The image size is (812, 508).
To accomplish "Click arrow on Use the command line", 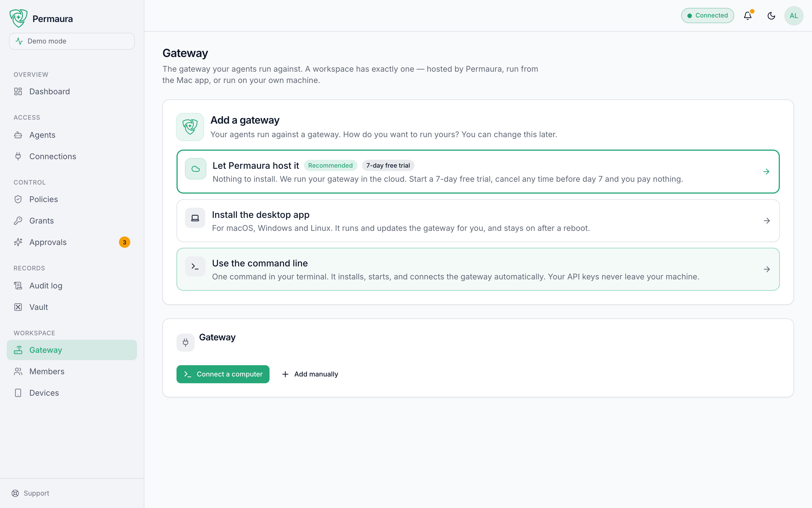I will (x=767, y=269).
